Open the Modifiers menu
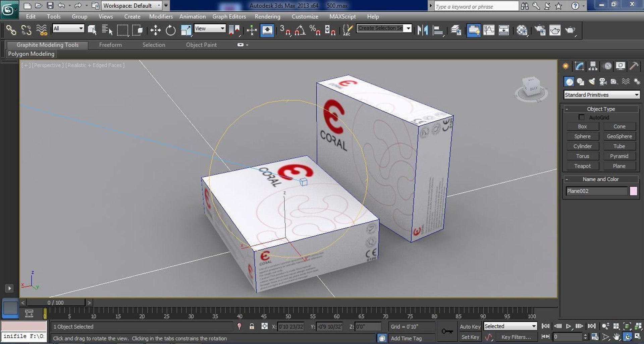 [161, 16]
